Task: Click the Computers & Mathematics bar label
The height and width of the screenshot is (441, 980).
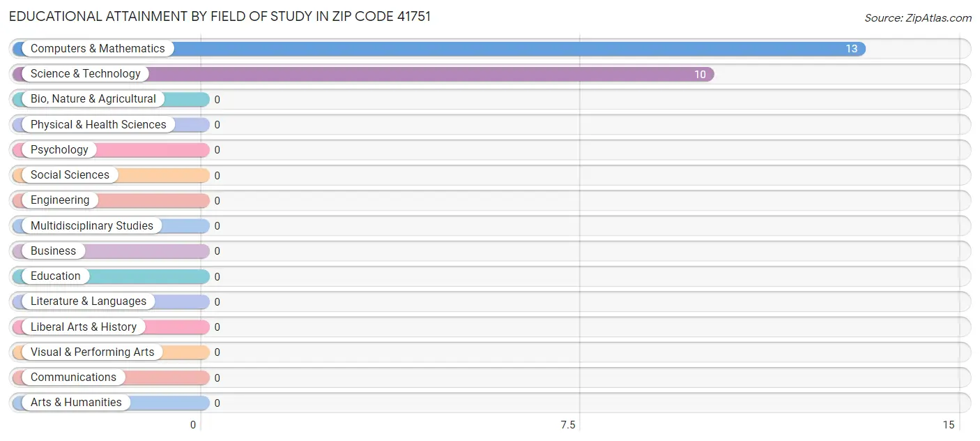Action: (x=98, y=49)
